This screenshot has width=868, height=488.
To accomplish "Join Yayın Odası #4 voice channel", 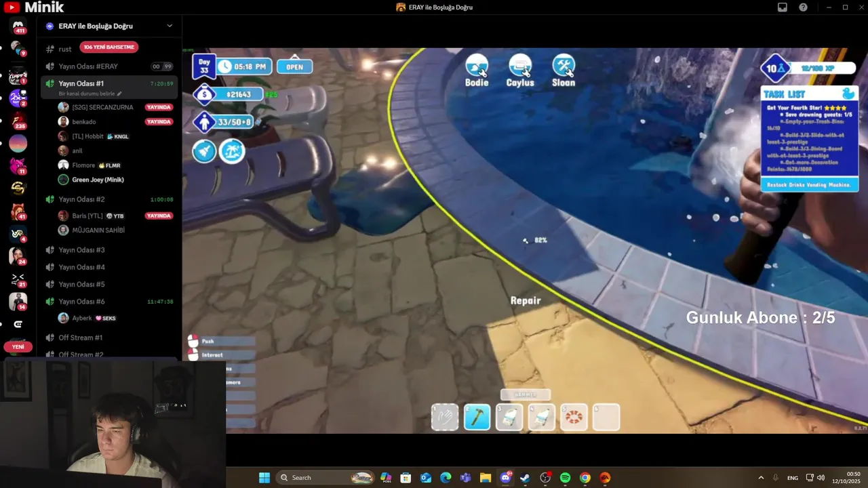I will [81, 267].
